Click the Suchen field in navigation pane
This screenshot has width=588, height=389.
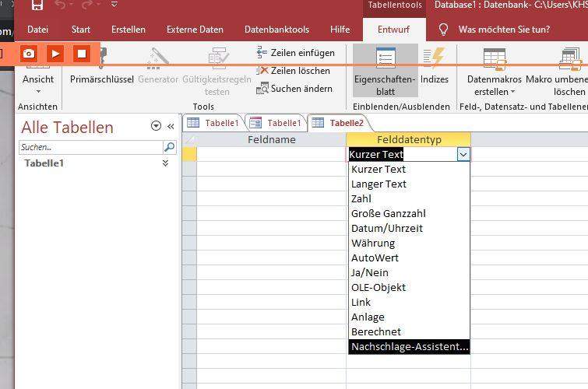(91, 147)
